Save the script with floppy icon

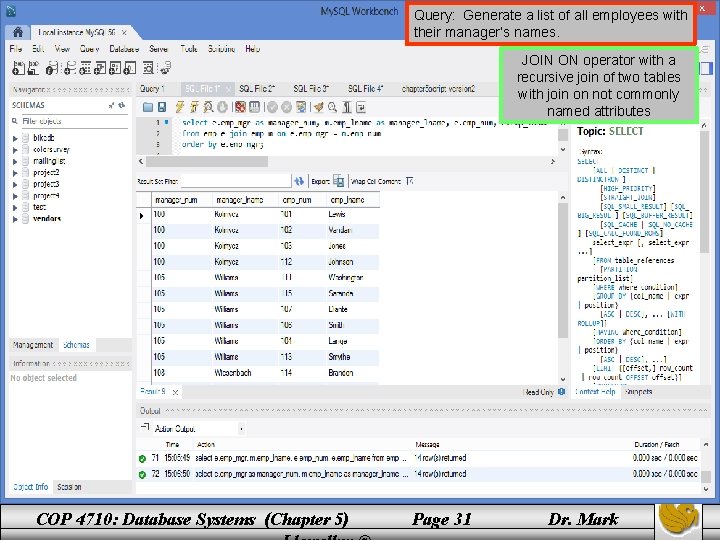pyautogui.click(x=162, y=107)
